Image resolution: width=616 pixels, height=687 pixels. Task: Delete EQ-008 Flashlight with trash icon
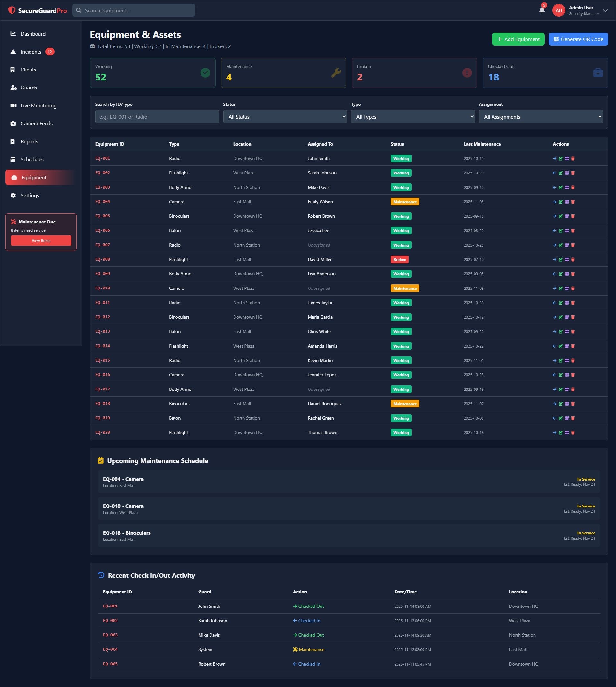coord(573,259)
